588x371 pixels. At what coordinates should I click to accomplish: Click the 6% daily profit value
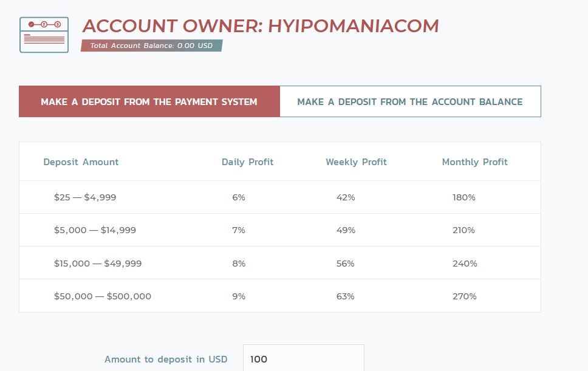[x=239, y=197]
